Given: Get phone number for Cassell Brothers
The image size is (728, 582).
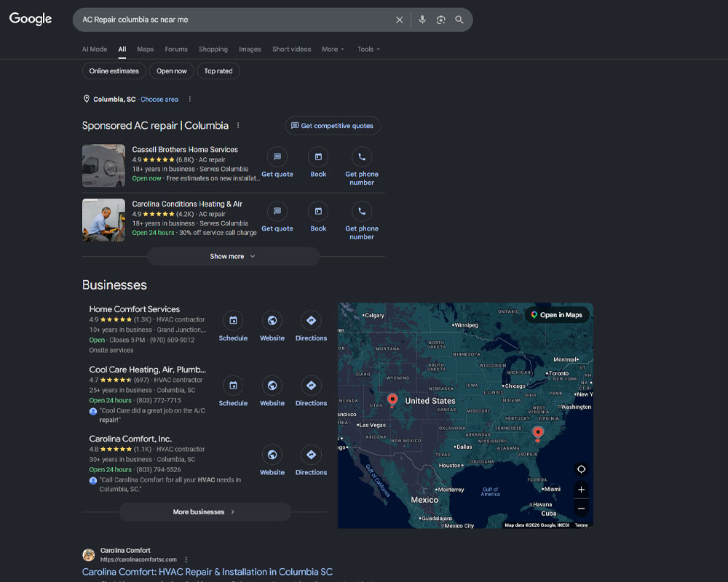Looking at the screenshot, I should tap(362, 167).
